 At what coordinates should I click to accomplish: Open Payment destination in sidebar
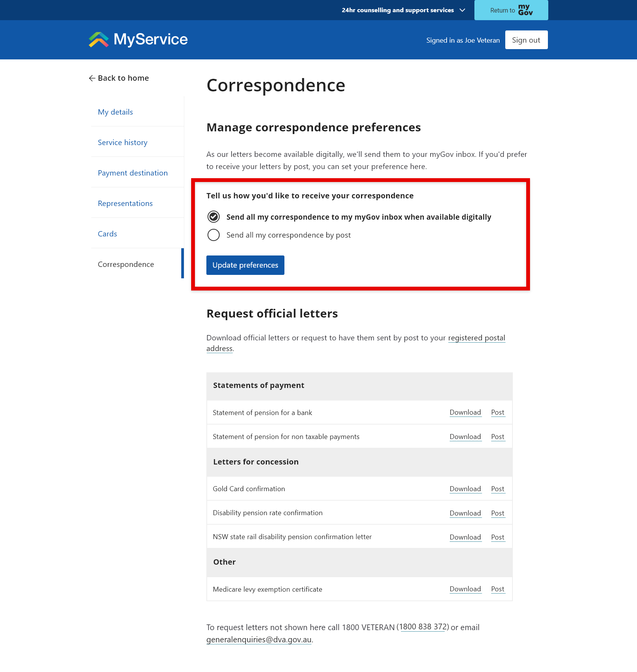pos(133,173)
